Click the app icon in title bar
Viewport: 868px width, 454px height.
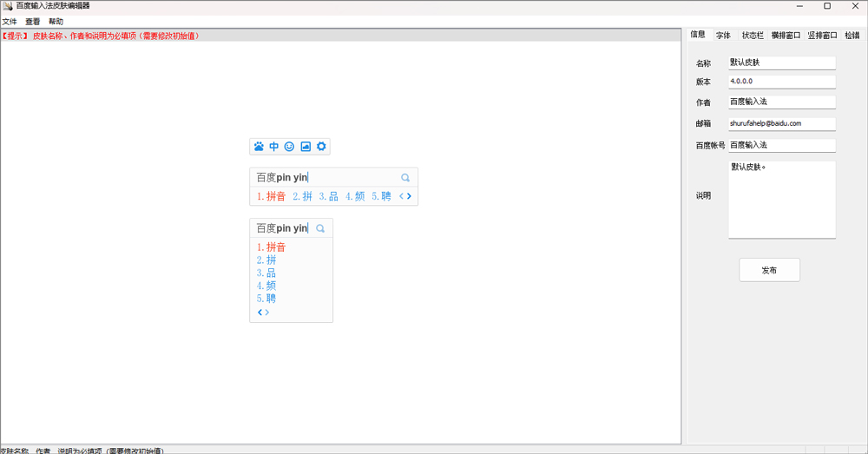[7, 5]
